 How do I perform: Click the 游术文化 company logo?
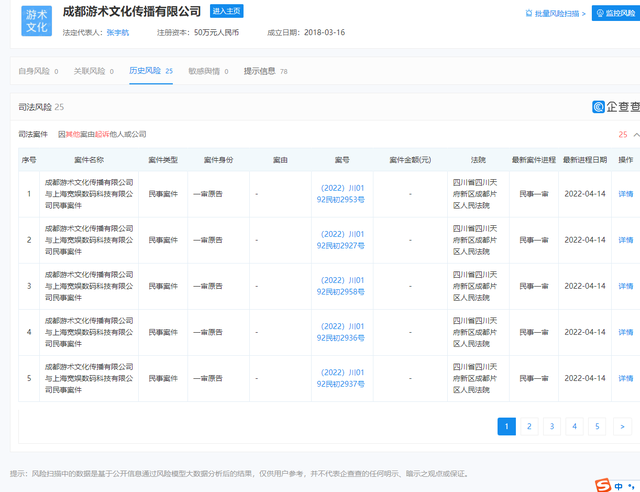36,21
